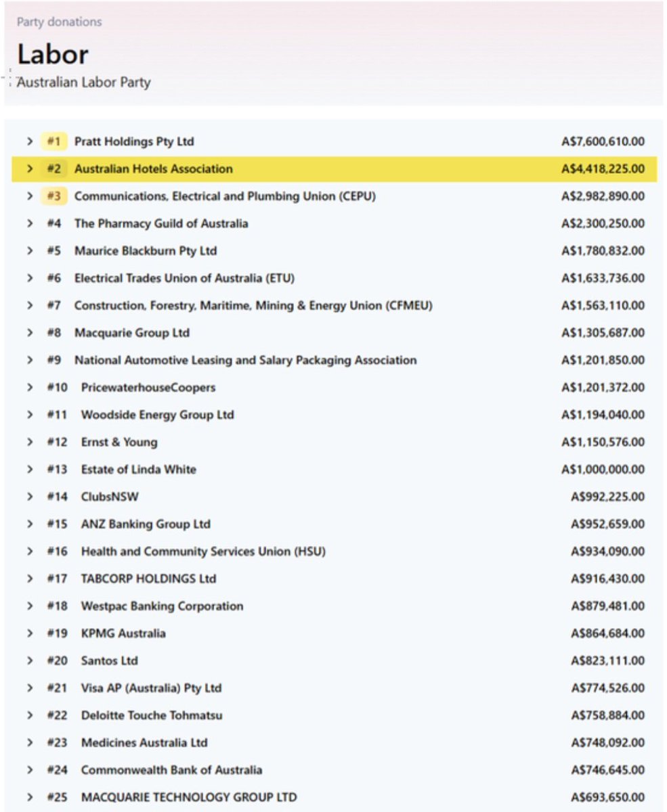This screenshot has width=667, height=812.
Task: Click the Woodside Energy Group Ltd name
Action: click(158, 415)
